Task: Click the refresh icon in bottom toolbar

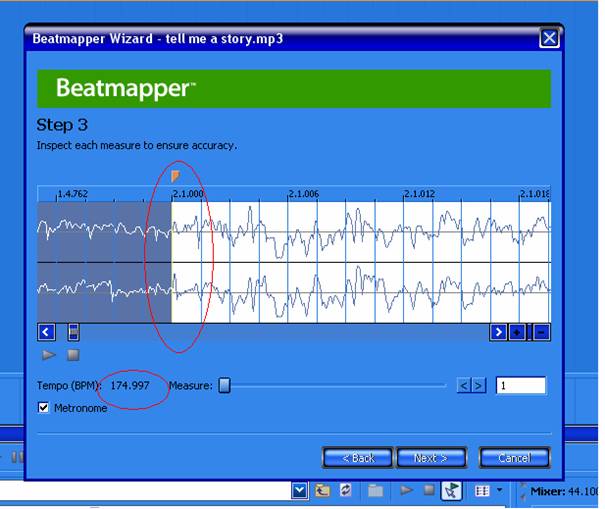Action: (x=346, y=490)
